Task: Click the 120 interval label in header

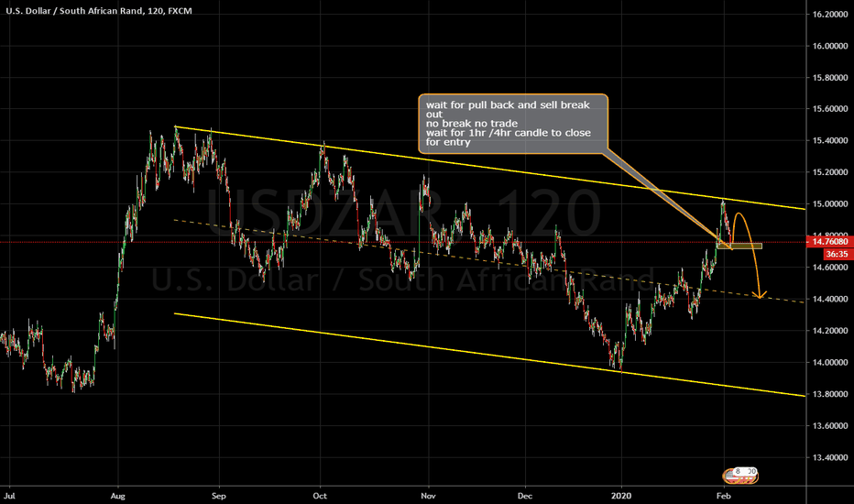Action: coord(155,11)
